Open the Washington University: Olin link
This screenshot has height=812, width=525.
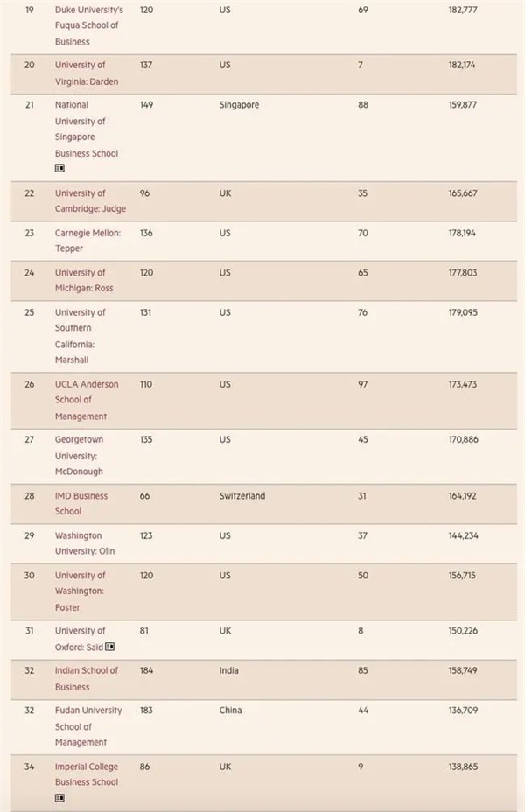[x=84, y=543]
